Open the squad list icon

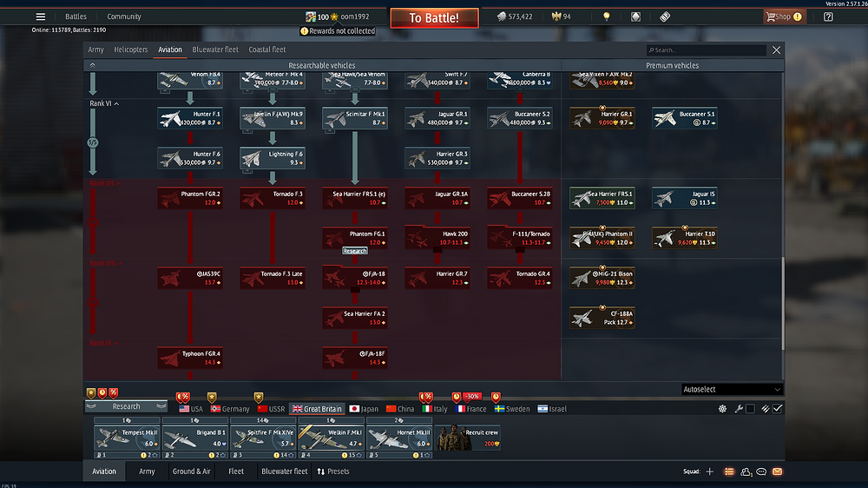click(x=729, y=472)
